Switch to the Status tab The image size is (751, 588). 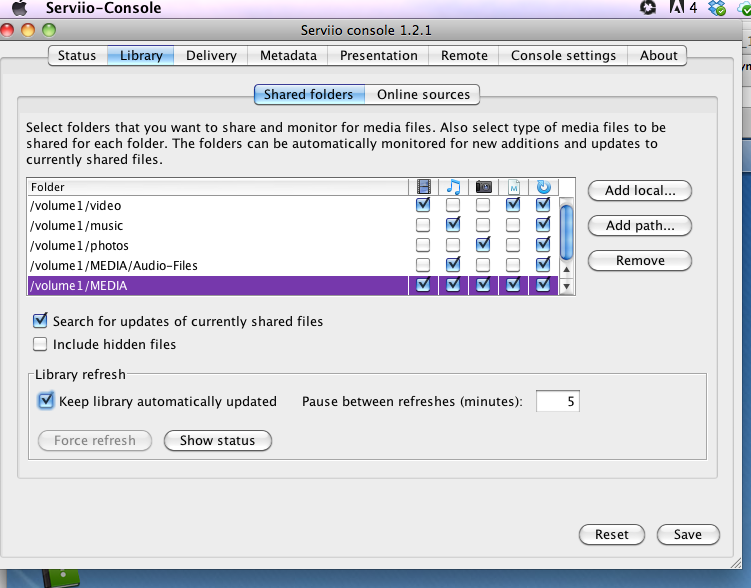coord(77,56)
